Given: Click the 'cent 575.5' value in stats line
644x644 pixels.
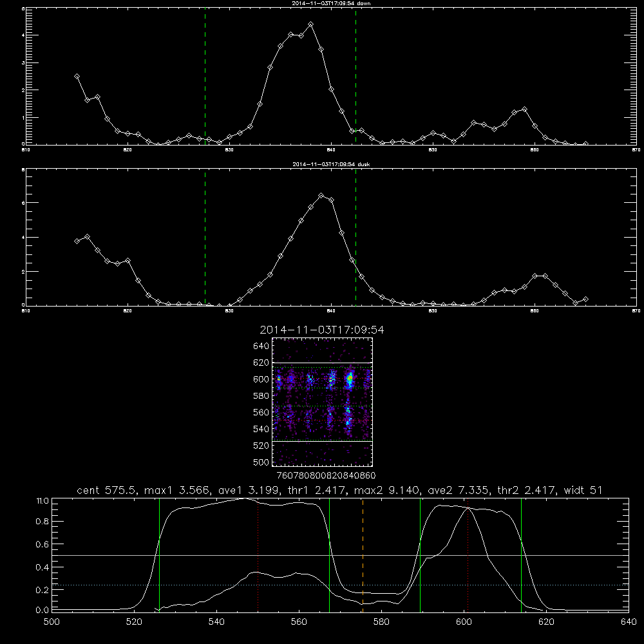Looking at the screenshot, I should pos(107,490).
